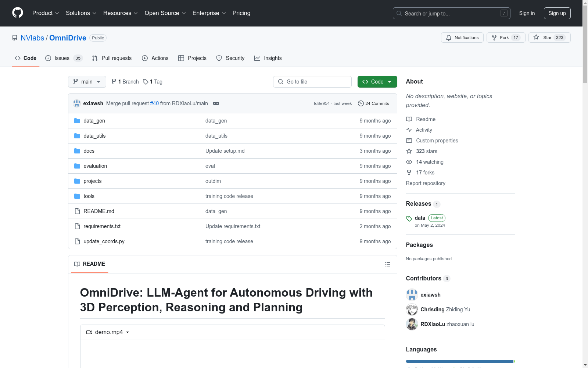Fork the repository
This screenshot has width=588, height=368.
(506, 38)
